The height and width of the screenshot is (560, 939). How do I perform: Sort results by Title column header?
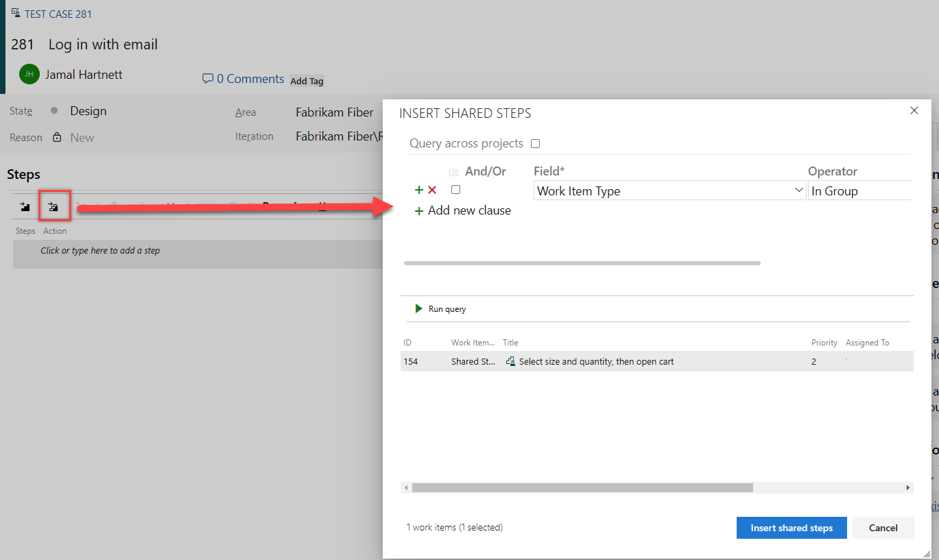[510, 343]
